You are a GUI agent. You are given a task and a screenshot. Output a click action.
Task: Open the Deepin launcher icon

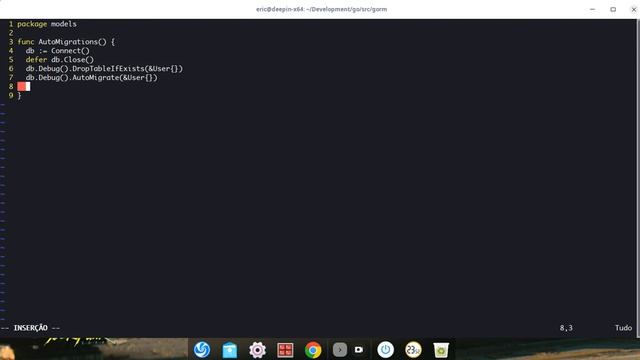pos(202,350)
